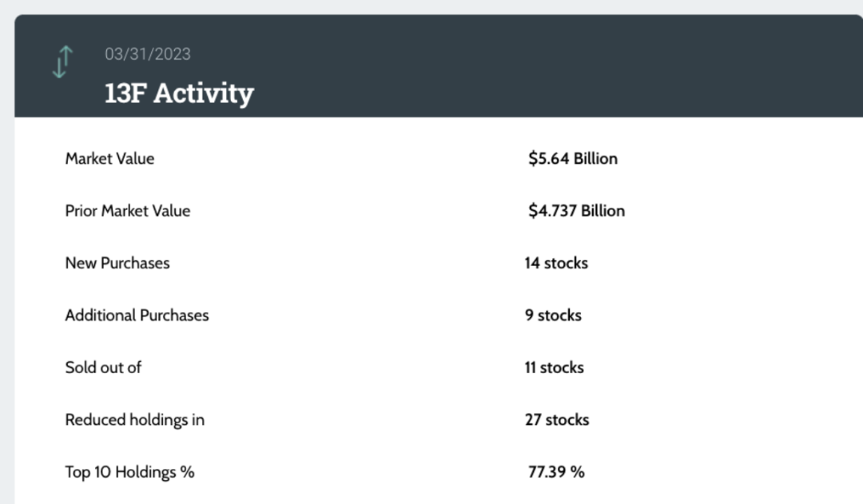This screenshot has width=863, height=504.
Task: Click the $4.737 Billion value
Action: coord(576,211)
